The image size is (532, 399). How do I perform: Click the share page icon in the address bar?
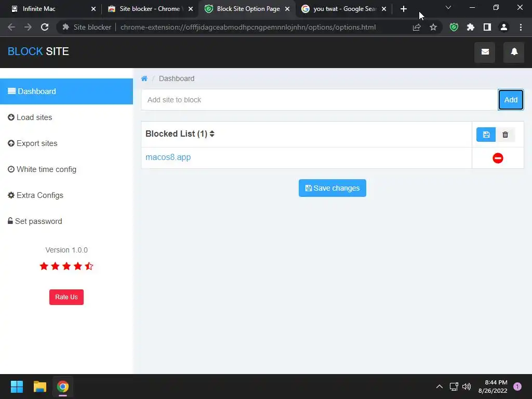pyautogui.click(x=417, y=27)
